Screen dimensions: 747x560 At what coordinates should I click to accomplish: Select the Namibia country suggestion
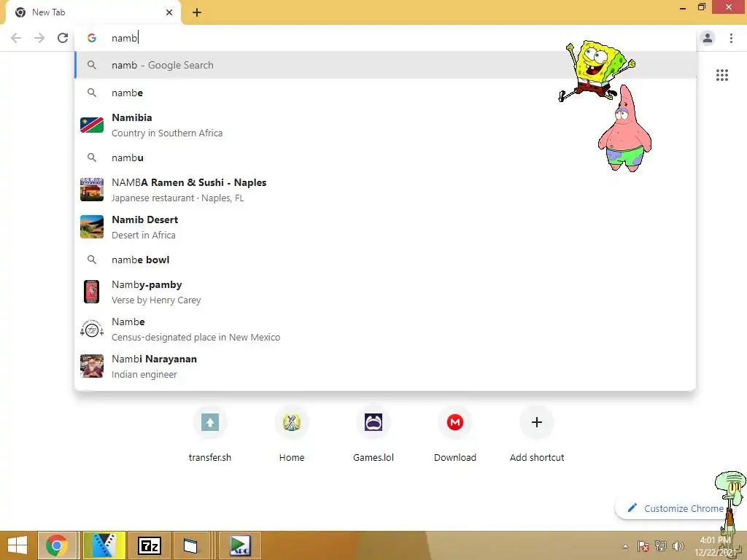385,125
